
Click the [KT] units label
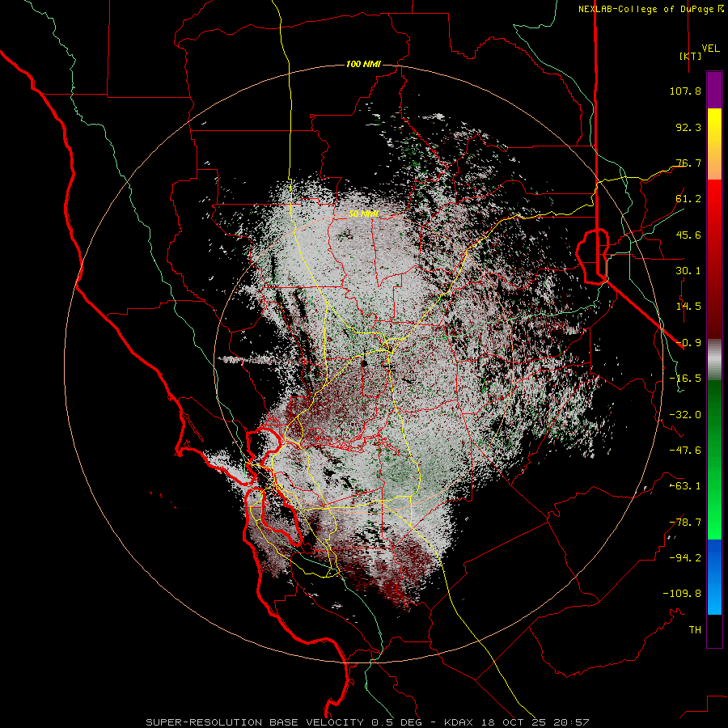click(x=691, y=56)
